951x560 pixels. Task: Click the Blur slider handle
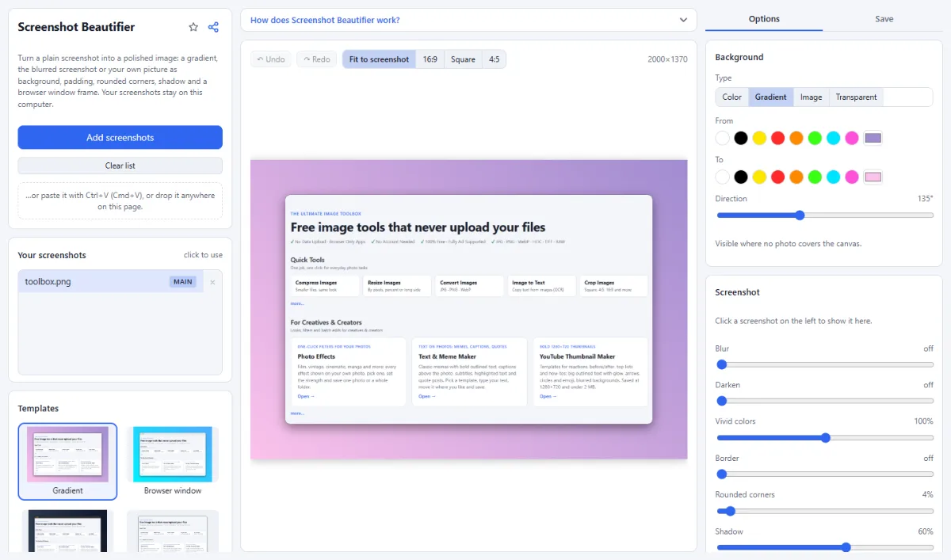click(x=722, y=364)
